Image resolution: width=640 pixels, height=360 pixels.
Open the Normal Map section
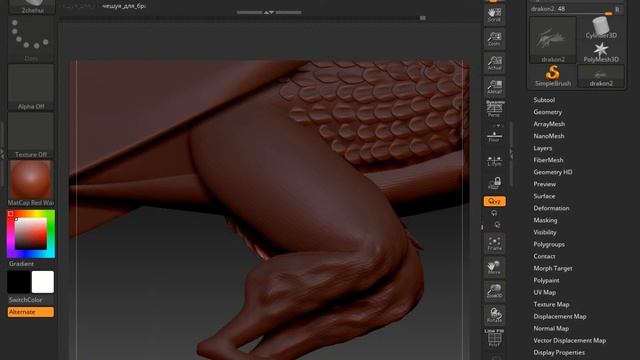(551, 329)
